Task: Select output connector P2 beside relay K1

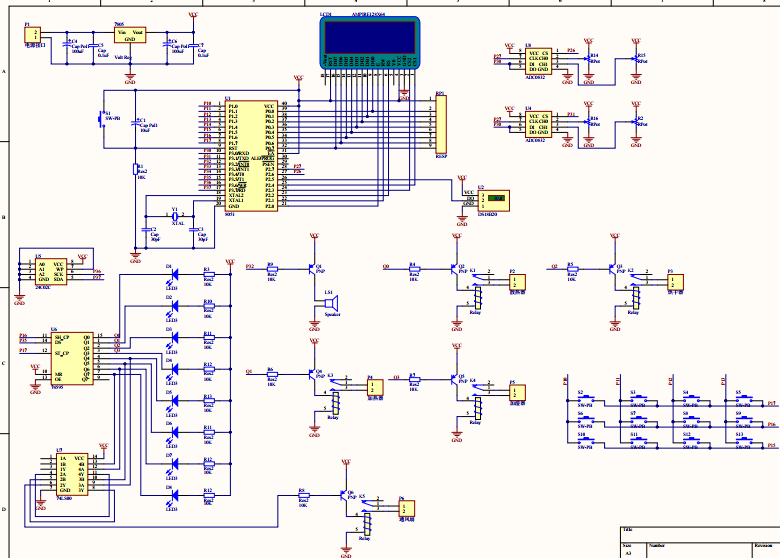Action: [517, 282]
